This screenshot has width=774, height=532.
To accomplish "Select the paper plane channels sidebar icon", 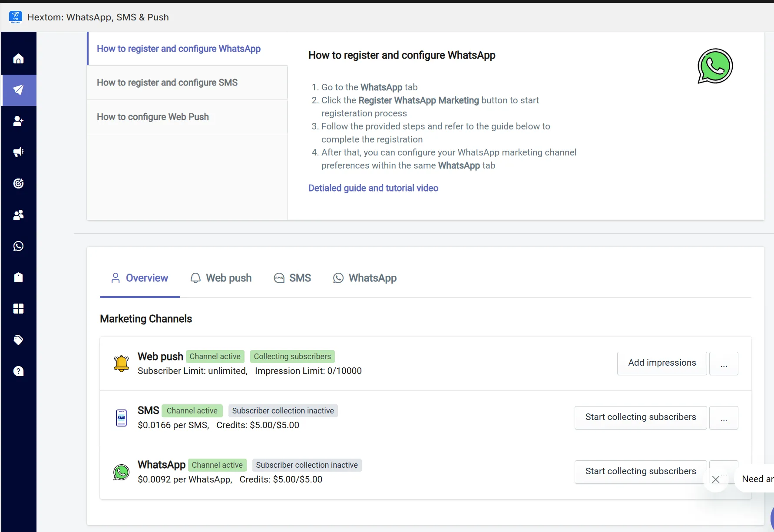I will point(18,90).
